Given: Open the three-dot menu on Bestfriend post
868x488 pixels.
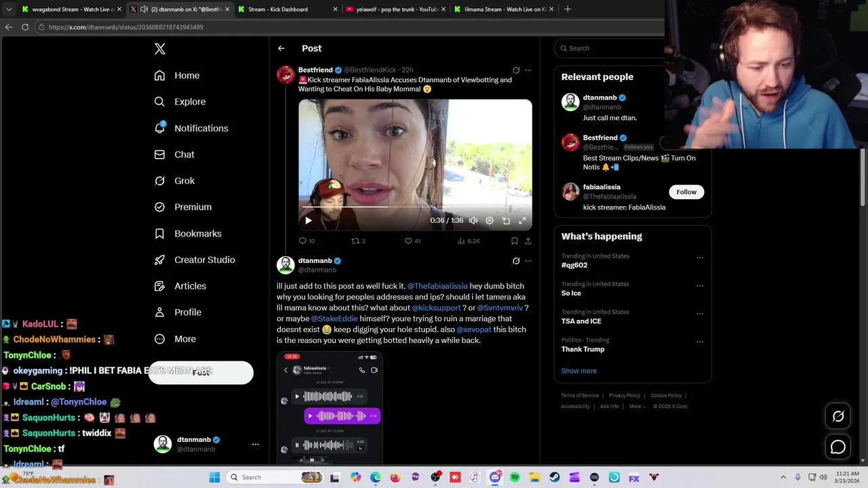Looking at the screenshot, I should (528, 70).
